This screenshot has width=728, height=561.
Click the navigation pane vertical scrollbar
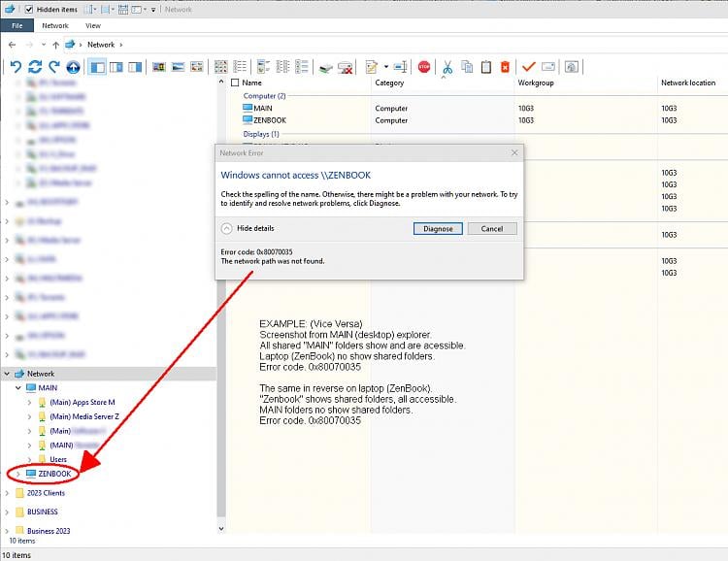point(221,291)
